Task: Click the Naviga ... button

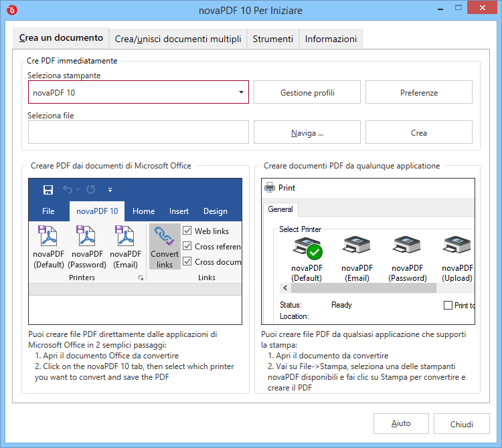Action: 307,132
